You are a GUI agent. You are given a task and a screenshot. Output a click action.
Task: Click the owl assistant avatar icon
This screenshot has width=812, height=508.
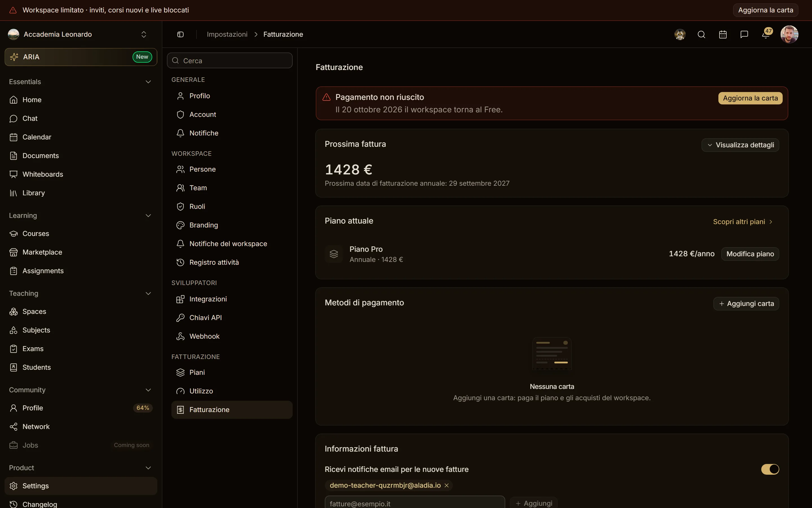pyautogui.click(x=680, y=34)
